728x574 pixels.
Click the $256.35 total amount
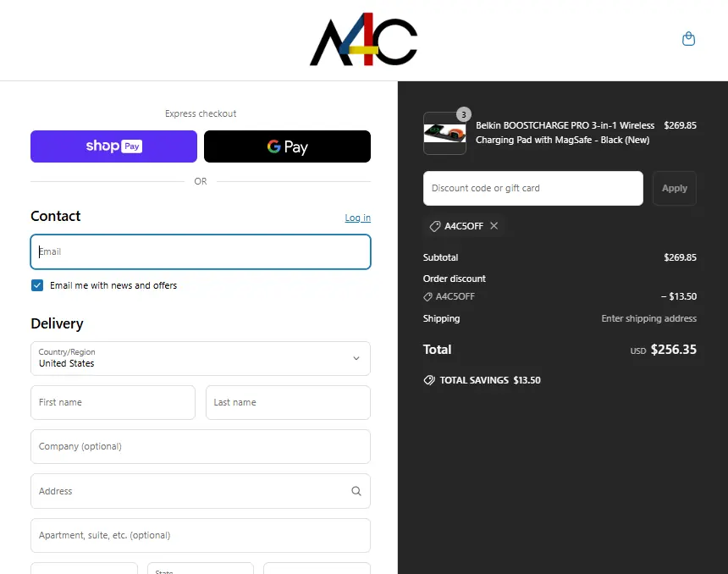[673, 350]
